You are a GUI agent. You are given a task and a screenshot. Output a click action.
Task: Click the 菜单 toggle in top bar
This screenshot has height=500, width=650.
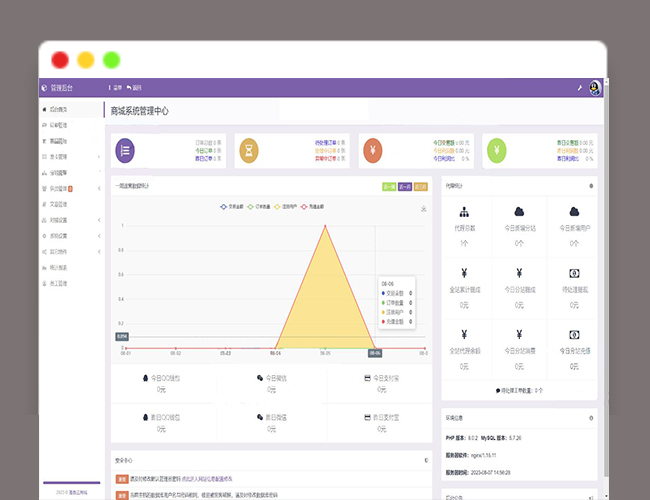coord(116,88)
